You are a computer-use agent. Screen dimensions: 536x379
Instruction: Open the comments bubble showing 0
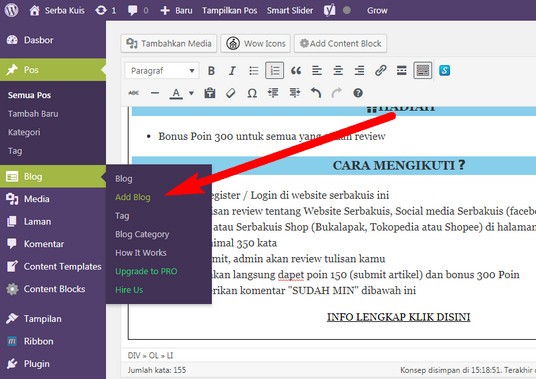[138, 11]
